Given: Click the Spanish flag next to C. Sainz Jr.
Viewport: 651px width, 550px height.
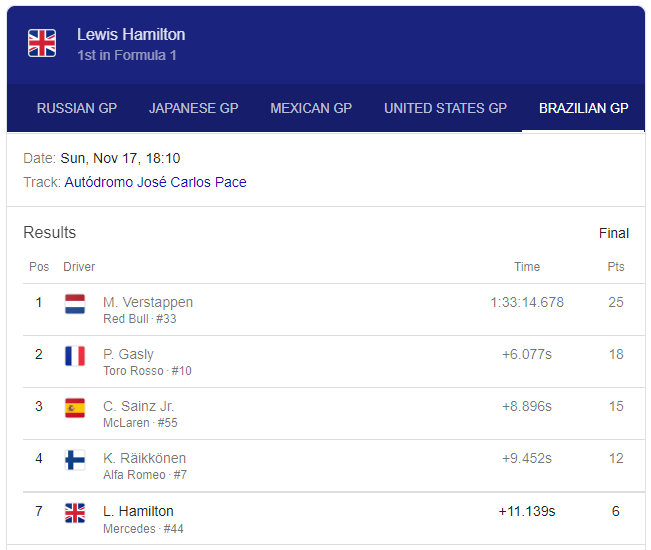Looking at the screenshot, I should click(x=75, y=407).
